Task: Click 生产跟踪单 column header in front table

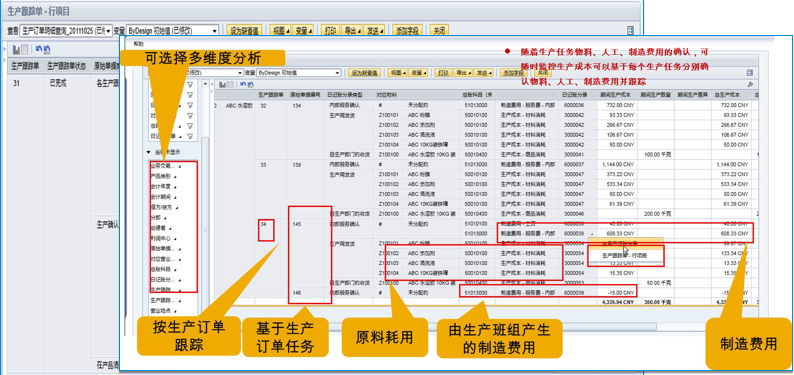Action: [x=270, y=95]
